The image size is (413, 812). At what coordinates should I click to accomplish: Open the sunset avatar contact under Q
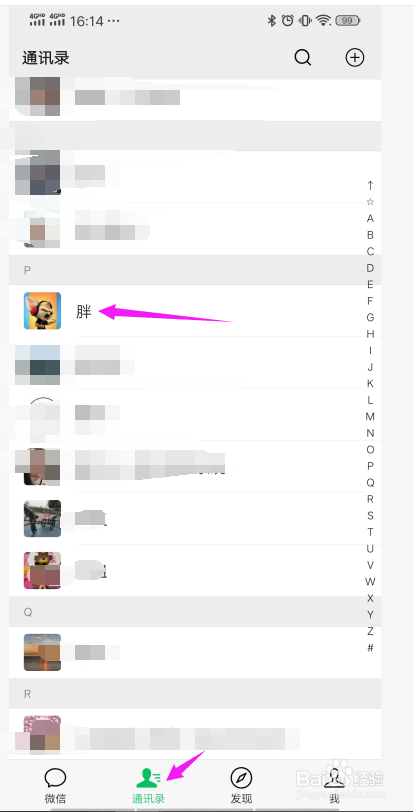(x=195, y=652)
